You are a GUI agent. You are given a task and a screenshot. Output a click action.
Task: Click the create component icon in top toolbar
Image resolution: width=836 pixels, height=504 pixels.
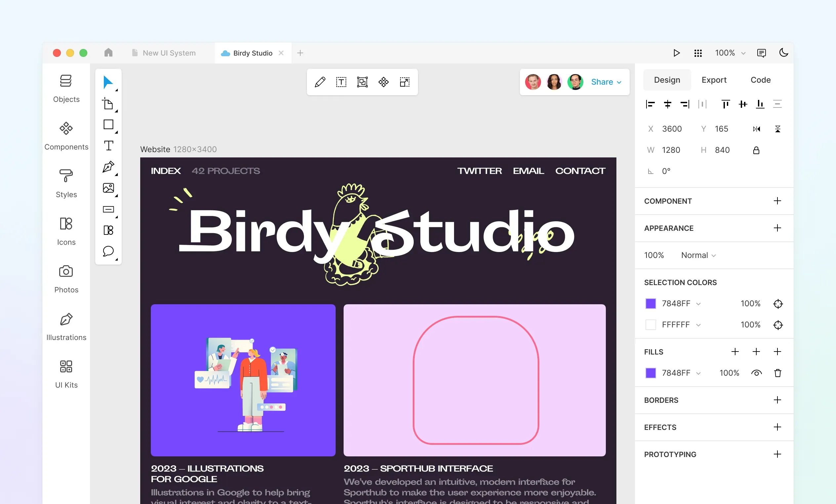tap(383, 82)
